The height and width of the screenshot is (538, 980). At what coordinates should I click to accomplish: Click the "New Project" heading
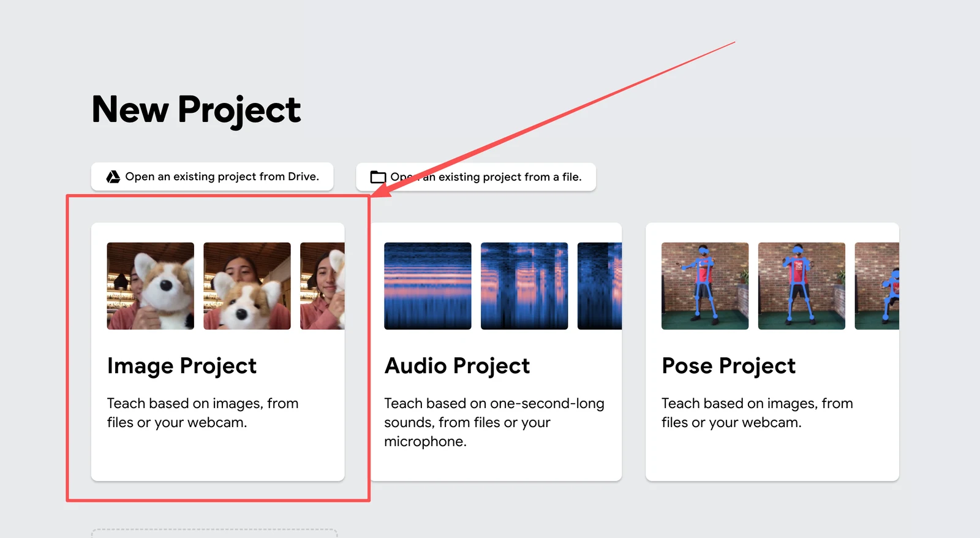pos(196,110)
